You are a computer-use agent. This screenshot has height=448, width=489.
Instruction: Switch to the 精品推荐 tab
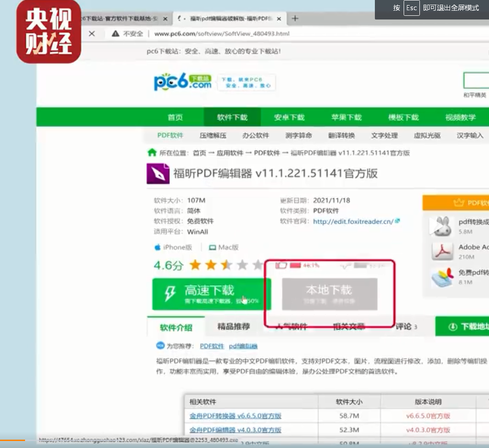pyautogui.click(x=233, y=327)
